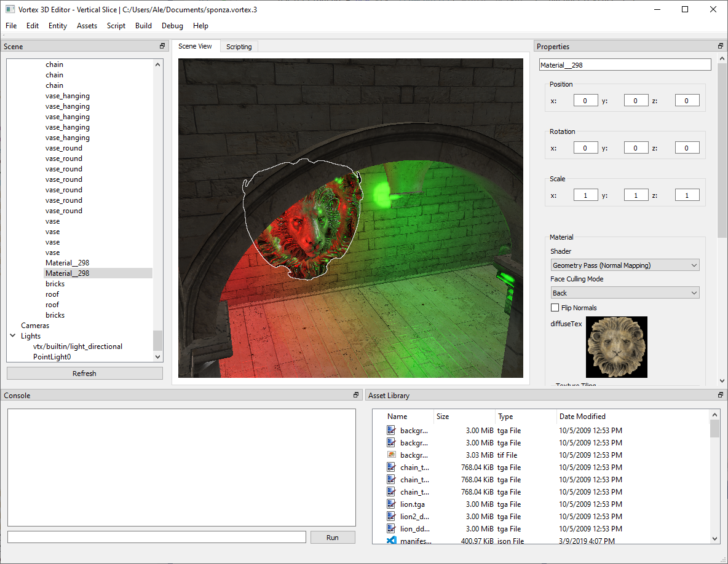Switch to the Scripting tab

click(239, 47)
